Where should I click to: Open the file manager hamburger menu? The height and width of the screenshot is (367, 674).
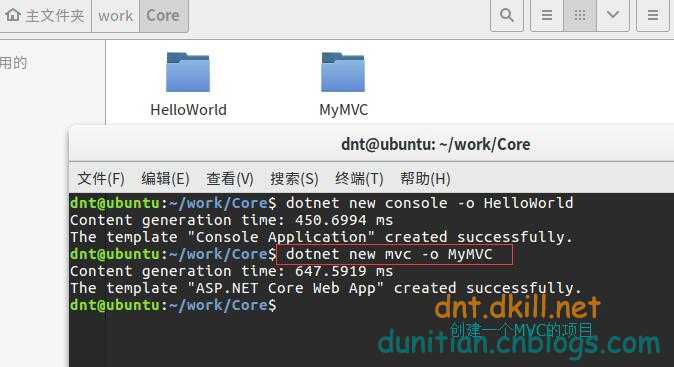[x=653, y=15]
